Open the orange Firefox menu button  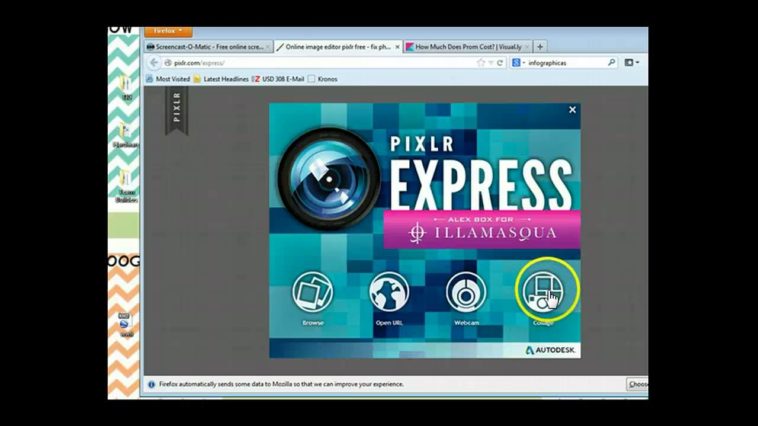click(x=167, y=31)
